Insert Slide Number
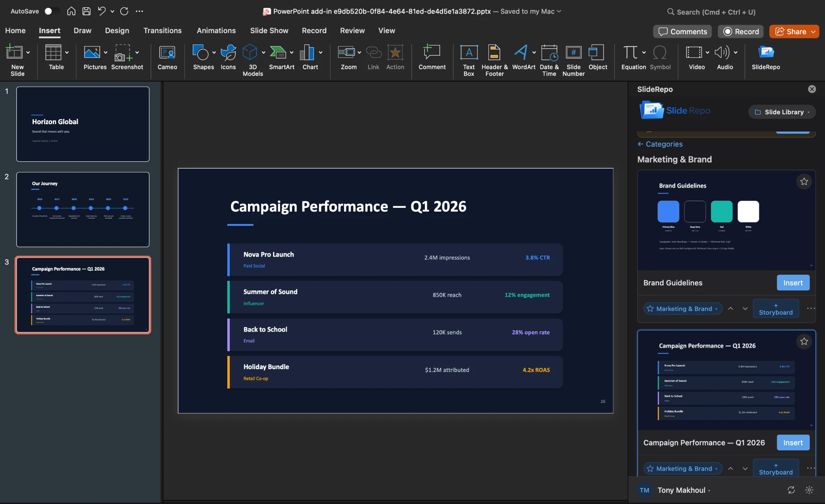 [573, 52]
